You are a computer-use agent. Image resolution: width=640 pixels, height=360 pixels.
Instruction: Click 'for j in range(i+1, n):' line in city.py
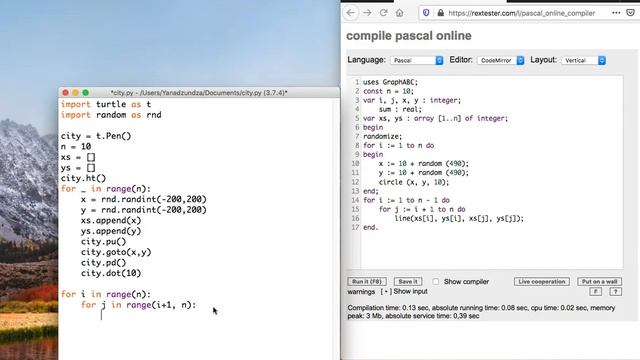point(138,305)
